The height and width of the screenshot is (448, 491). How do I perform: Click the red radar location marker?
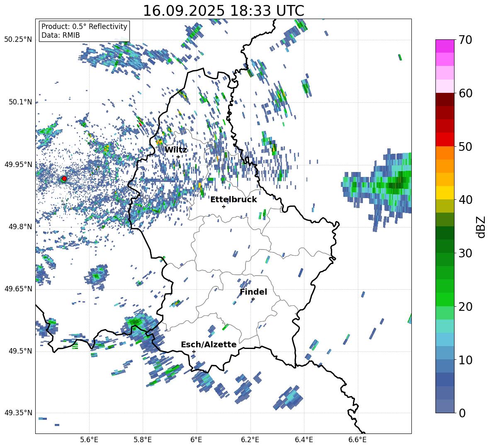pos(64,179)
